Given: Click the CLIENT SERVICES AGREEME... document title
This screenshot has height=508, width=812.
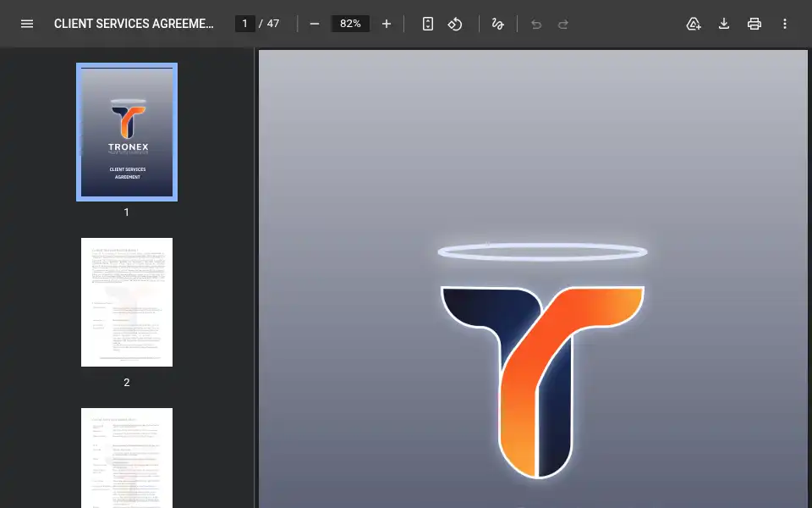Looking at the screenshot, I should click(x=134, y=24).
